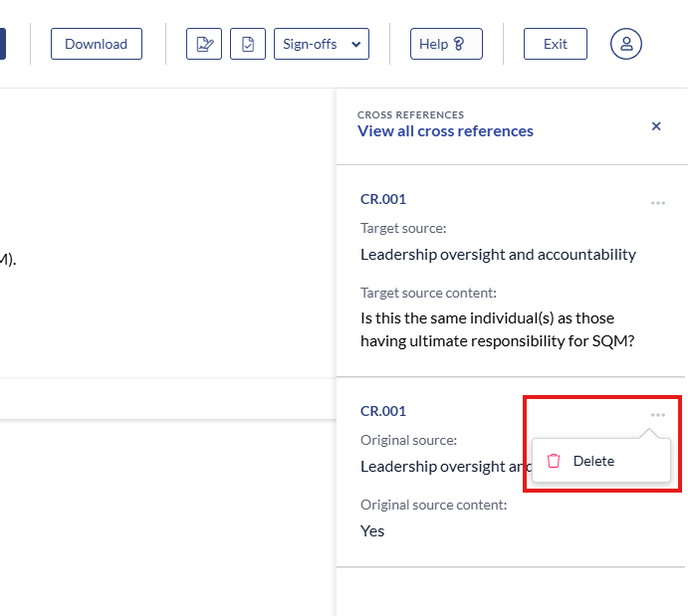Screen dimensions: 688x616
Task: Open the ellipsis menu for the Target source entry
Action: pyautogui.click(x=657, y=203)
